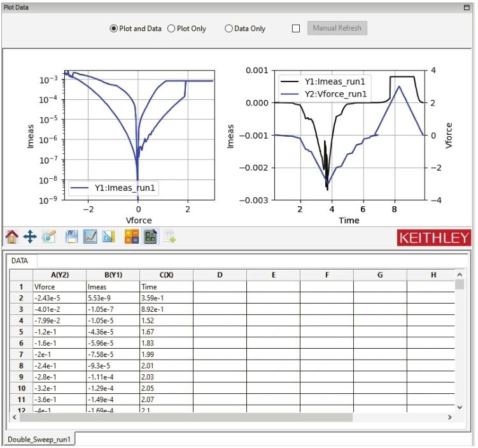Select the Pan move arrows tool

pyautogui.click(x=30, y=237)
